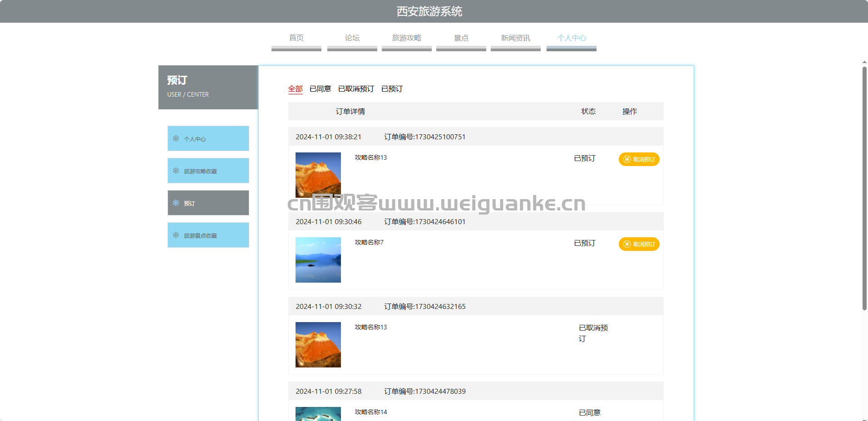Click 已预订 status of order 1730424646101
The image size is (868, 421).
585,243
